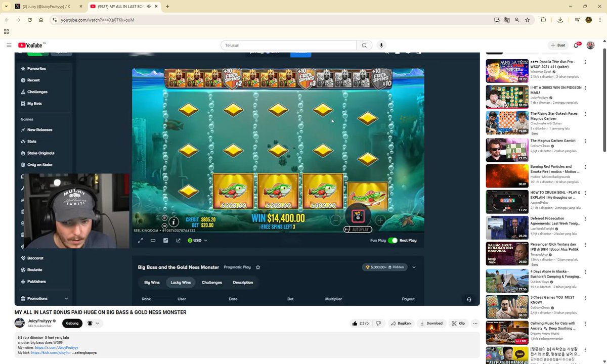Expand the chevron beside 5,000.00× Hidden
Image resolution: width=607 pixels, height=364 pixels.
click(x=414, y=267)
